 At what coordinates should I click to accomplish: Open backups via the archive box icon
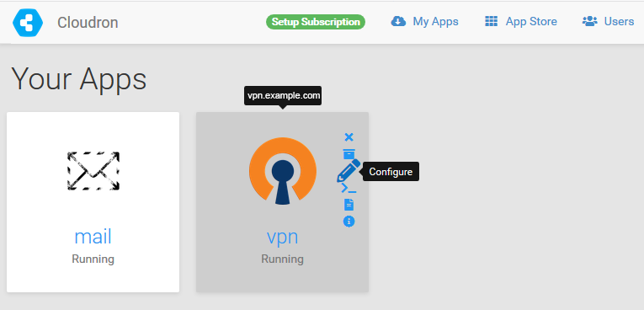coord(349,154)
